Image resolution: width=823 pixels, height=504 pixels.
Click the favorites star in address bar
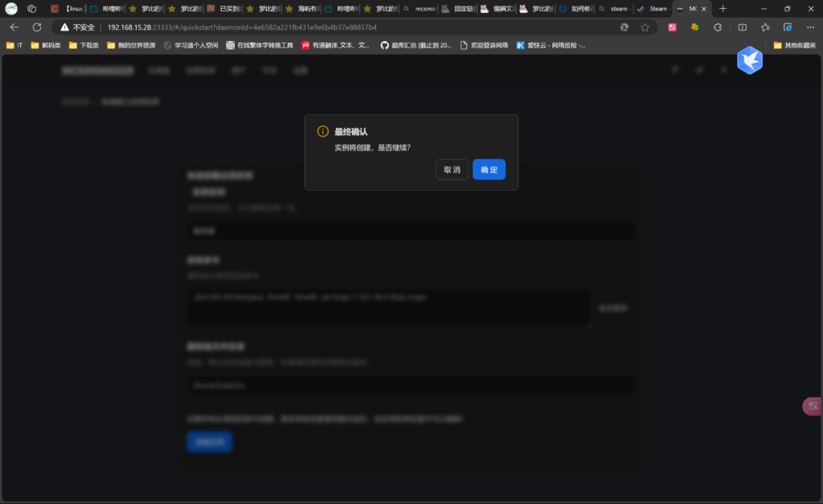click(x=645, y=27)
